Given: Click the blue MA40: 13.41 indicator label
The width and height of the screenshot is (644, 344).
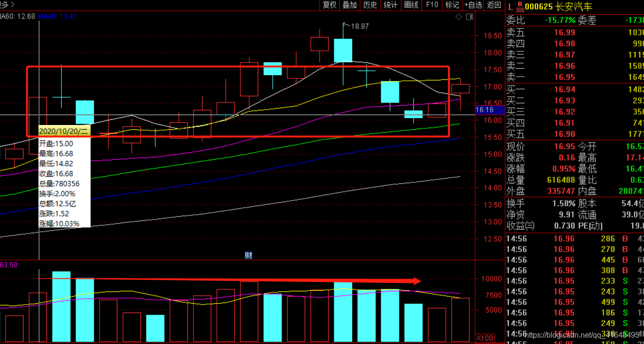Looking at the screenshot, I should [x=58, y=16].
